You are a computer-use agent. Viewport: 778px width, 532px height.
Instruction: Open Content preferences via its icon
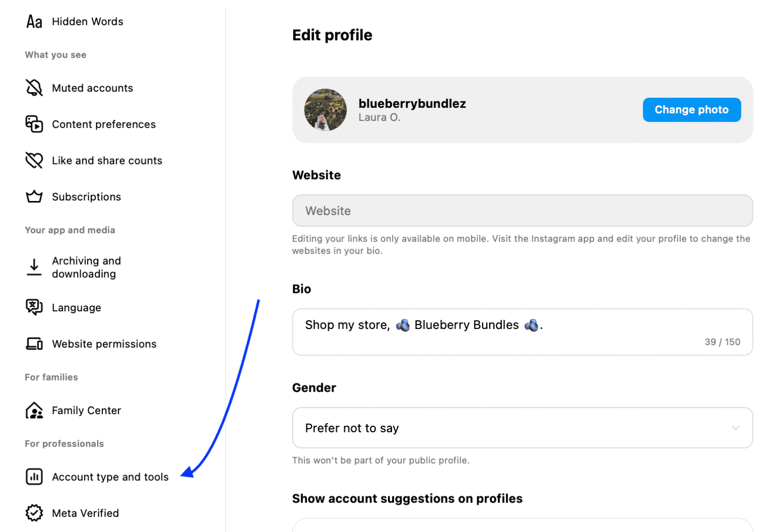coord(34,124)
